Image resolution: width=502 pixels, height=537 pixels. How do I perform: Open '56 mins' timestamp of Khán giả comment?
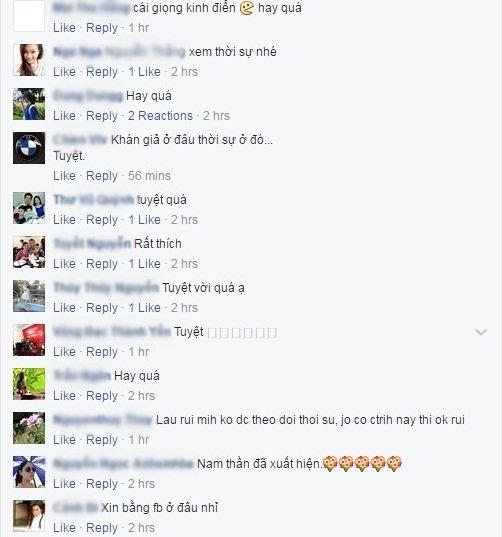149,176
